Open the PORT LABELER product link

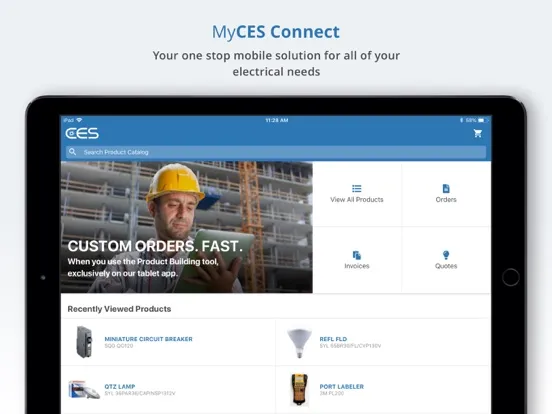(x=341, y=387)
